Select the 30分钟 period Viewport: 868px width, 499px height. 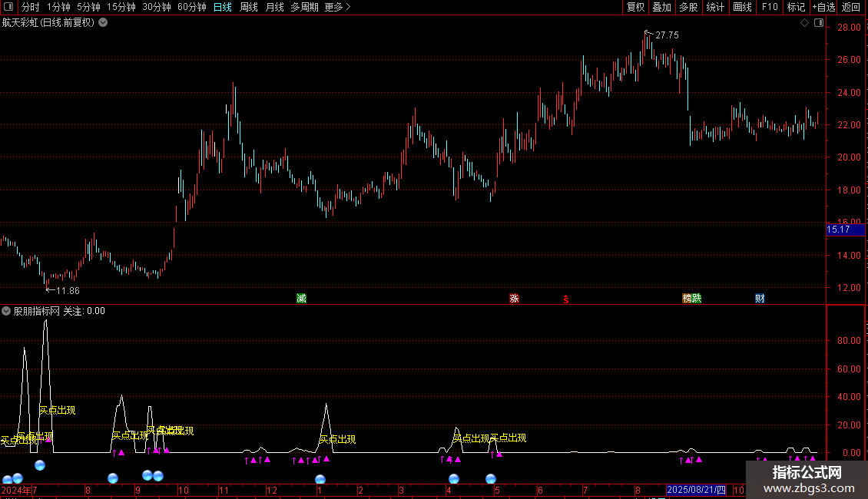tap(157, 7)
